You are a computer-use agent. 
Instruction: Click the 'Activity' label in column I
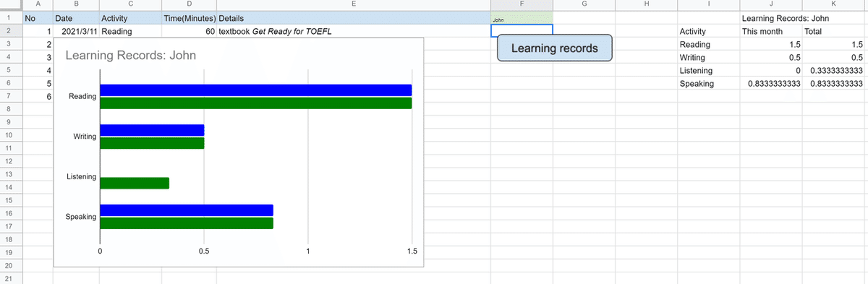[709, 31]
